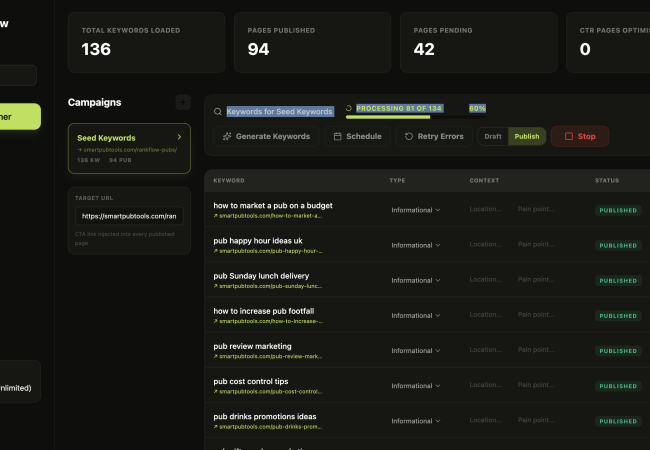Click the processing spinner icon
The width and height of the screenshot is (650, 450).
[x=349, y=108]
